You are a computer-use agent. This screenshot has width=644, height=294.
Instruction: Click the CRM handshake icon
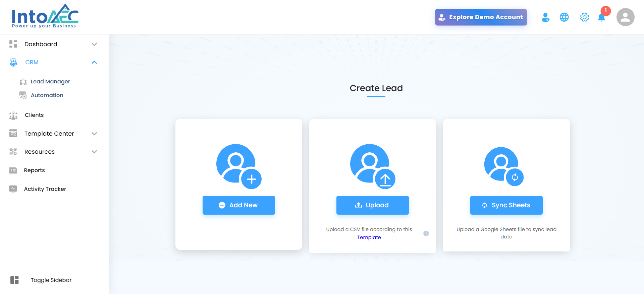click(x=13, y=62)
